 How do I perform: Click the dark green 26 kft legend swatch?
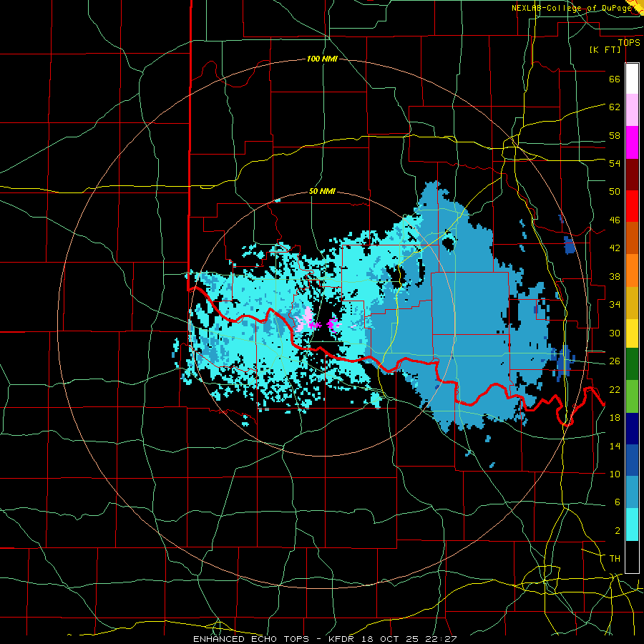tap(632, 364)
